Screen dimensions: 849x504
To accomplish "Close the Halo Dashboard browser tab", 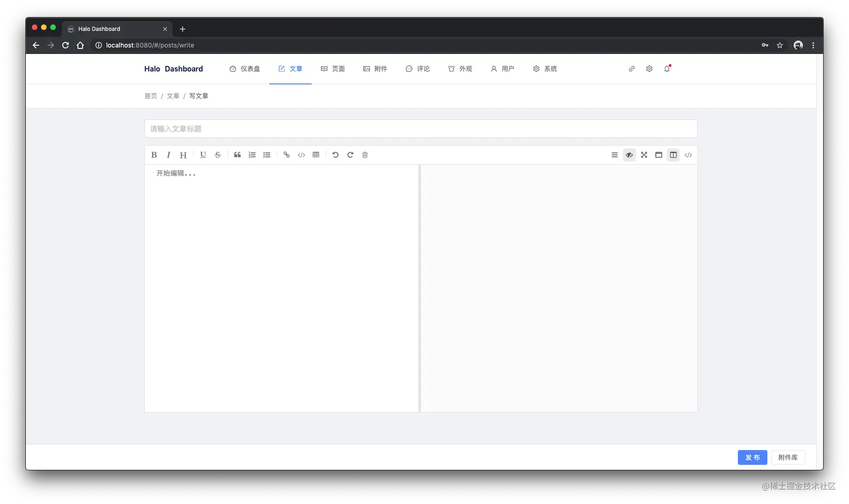I will pyautogui.click(x=165, y=29).
